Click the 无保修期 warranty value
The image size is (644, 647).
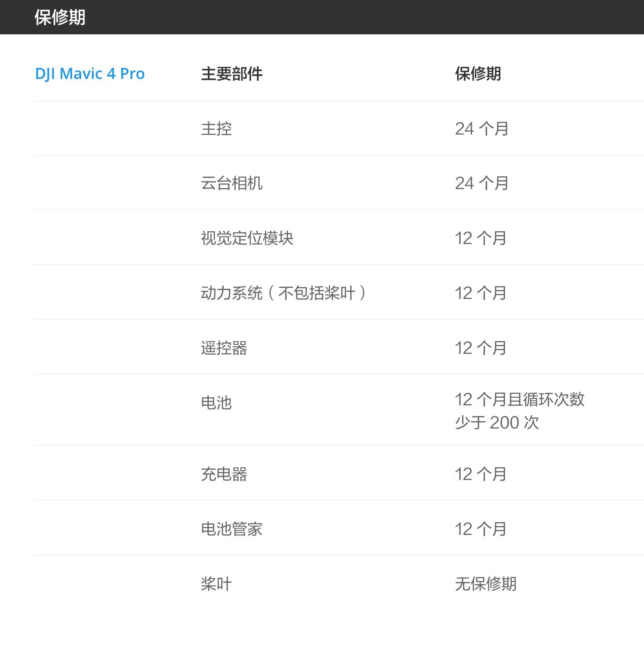pyautogui.click(x=486, y=584)
